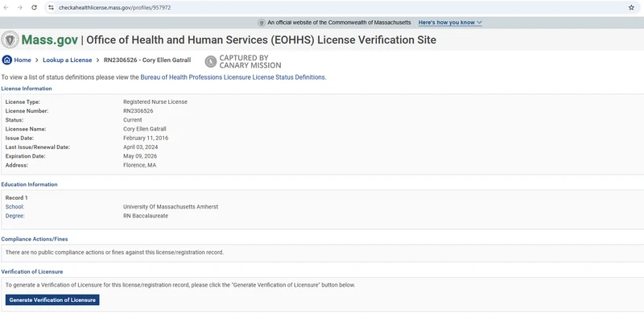Expand the "Here's how you know" dropdown

tap(450, 23)
